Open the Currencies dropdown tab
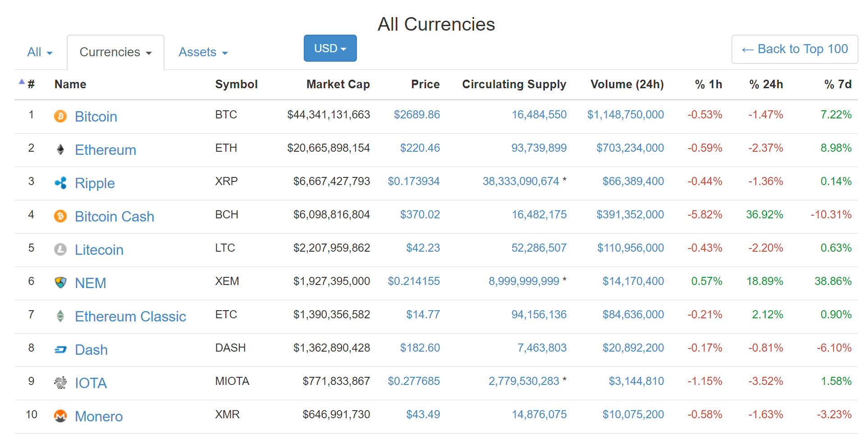This screenshot has height=434, width=868. (115, 52)
